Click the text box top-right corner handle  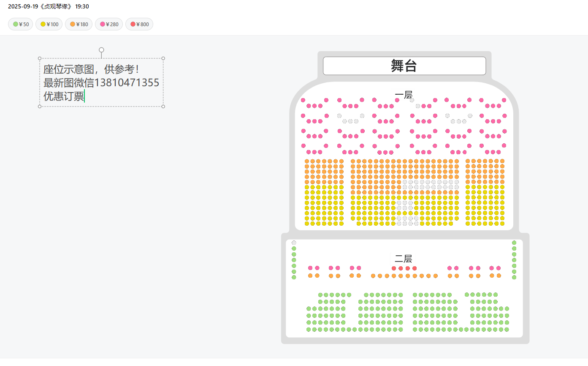[163, 58]
